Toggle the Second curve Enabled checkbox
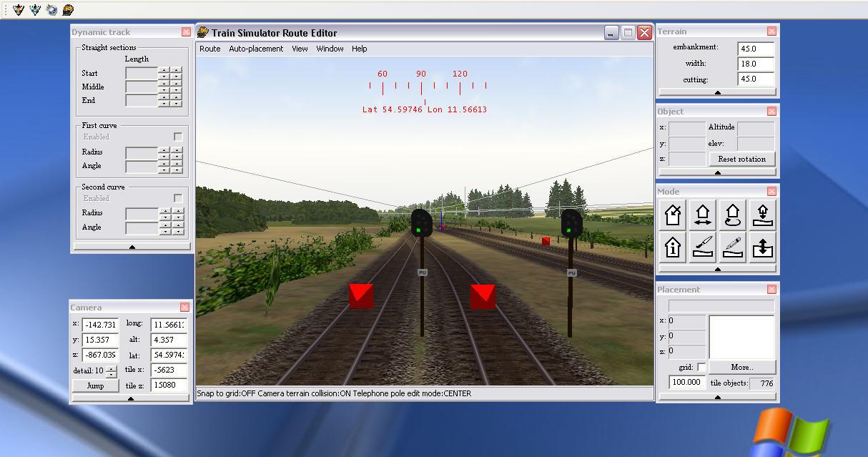 tap(178, 198)
